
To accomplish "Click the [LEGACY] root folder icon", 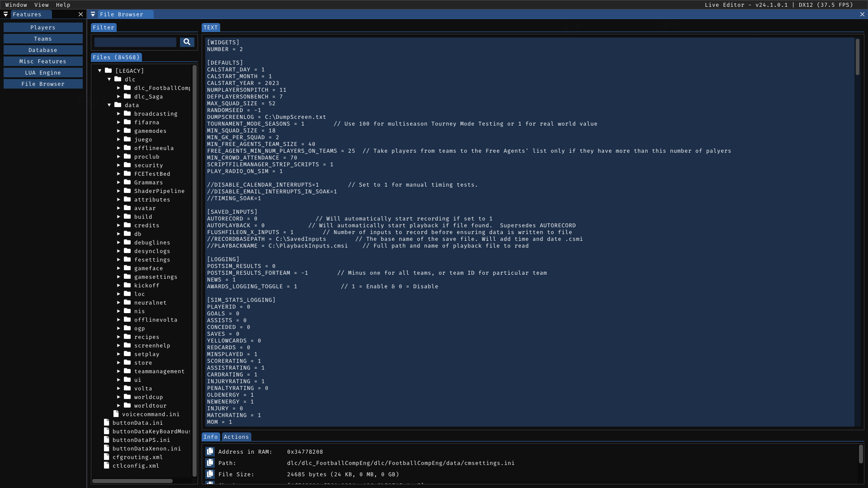I will 108,70.
